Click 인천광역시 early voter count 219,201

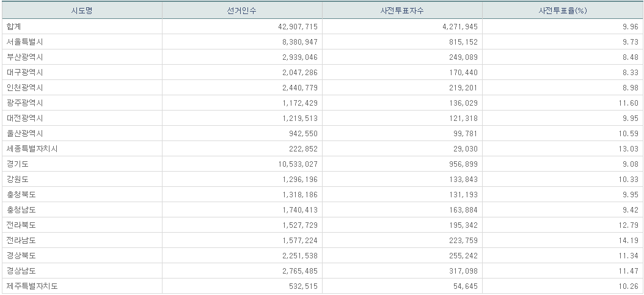(462, 87)
